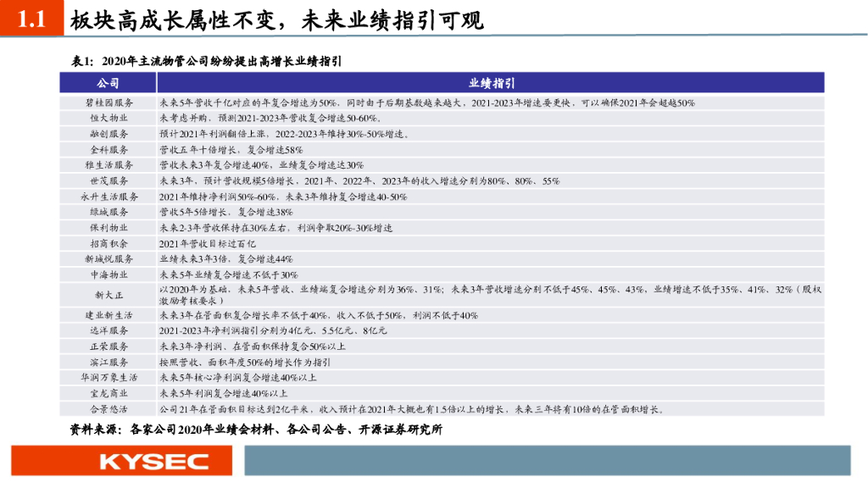Click guidance text 以2020年为基础，未来5年营收

click(227, 290)
